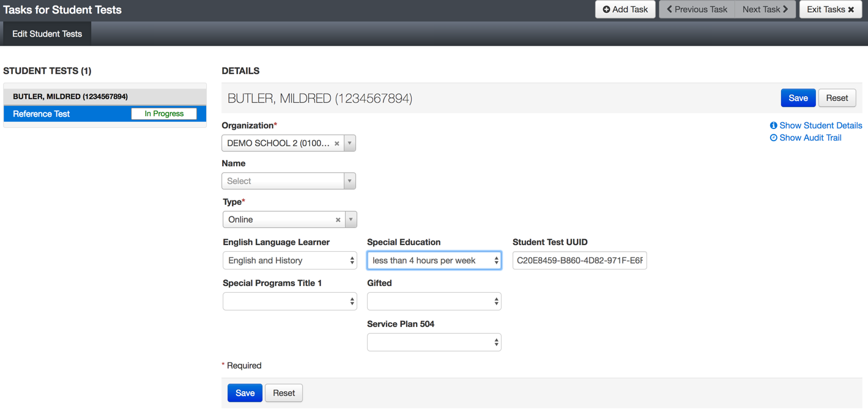This screenshot has height=412, width=868.
Task: Expand the Service Plan 504 dropdown
Action: 434,342
